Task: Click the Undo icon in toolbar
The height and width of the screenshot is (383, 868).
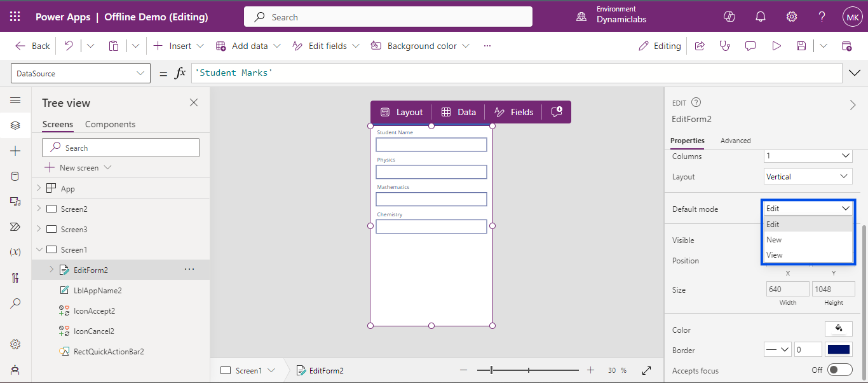Action: (x=69, y=46)
